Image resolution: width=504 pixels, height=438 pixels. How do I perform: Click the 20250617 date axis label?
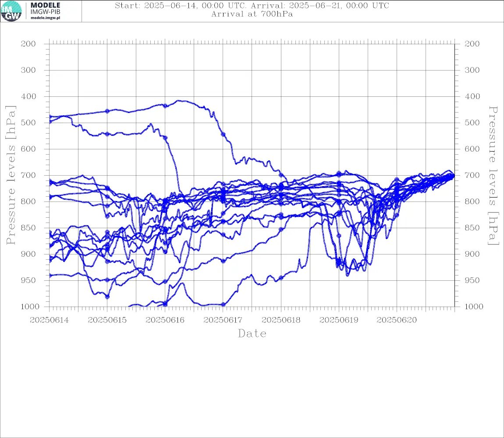tap(223, 320)
